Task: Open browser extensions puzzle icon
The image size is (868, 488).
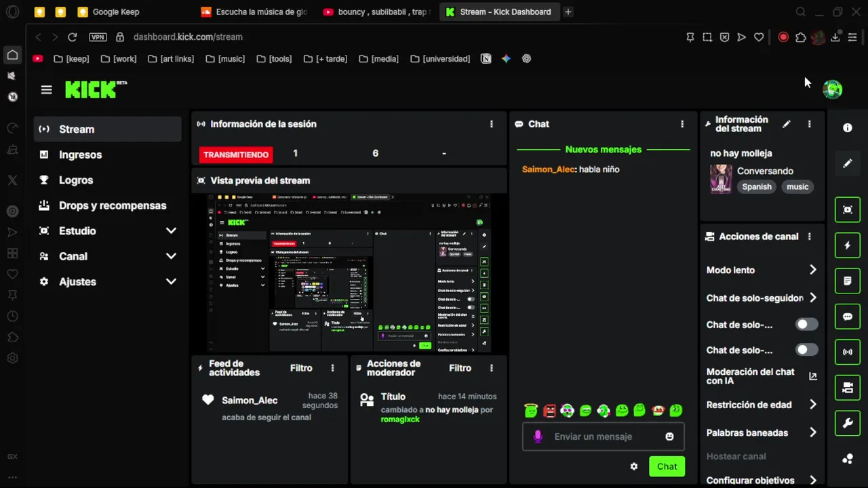Action: (x=801, y=37)
